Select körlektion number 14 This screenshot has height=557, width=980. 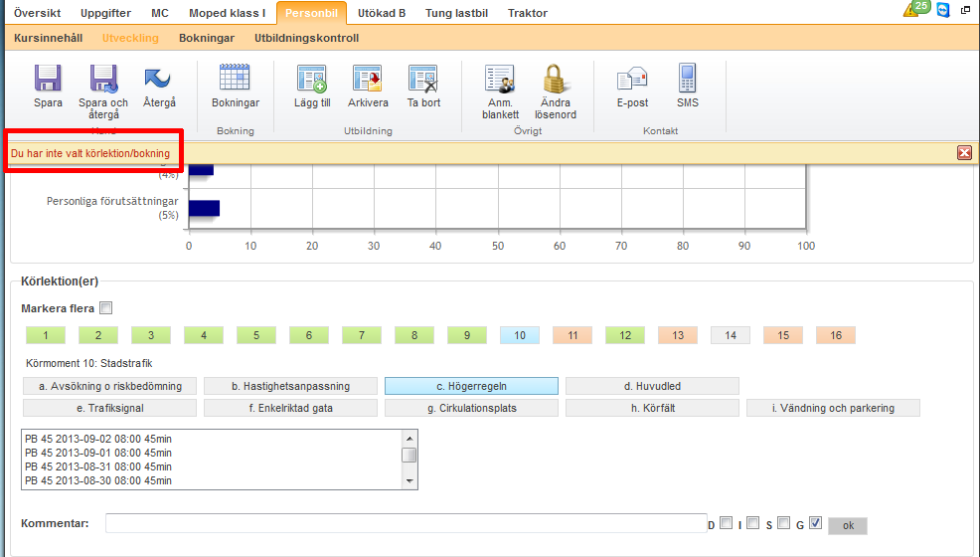731,335
